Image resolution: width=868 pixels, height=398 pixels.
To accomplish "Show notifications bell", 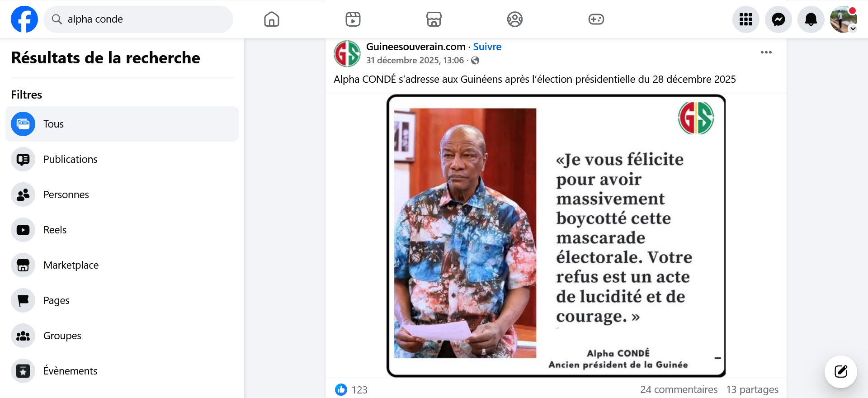I will [811, 19].
